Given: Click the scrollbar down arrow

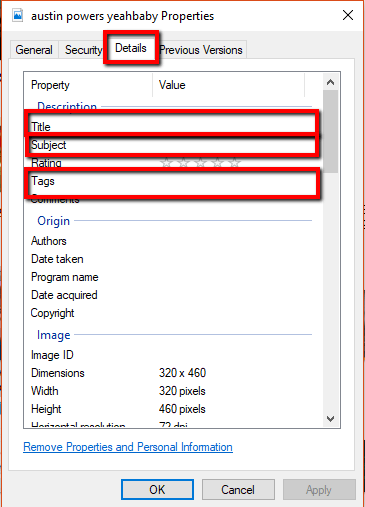Looking at the screenshot, I should 330,419.
